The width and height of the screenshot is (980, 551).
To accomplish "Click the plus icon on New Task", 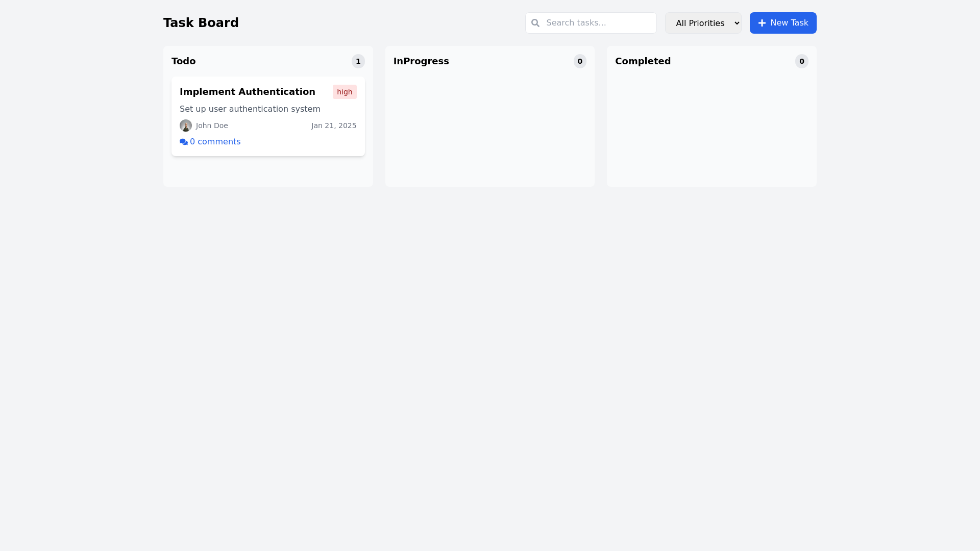I will tap(762, 23).
